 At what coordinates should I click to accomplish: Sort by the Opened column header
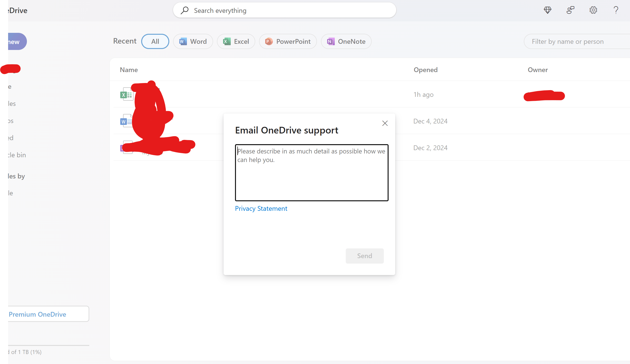point(425,70)
